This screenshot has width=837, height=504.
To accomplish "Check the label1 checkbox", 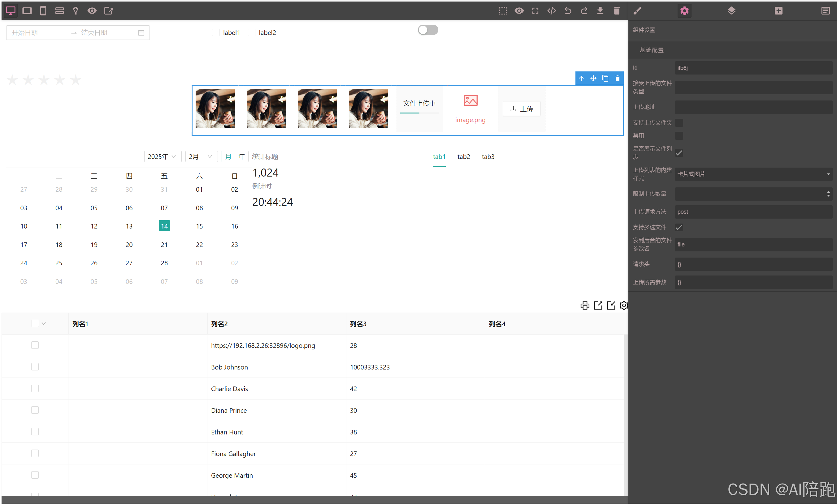I will tap(216, 32).
